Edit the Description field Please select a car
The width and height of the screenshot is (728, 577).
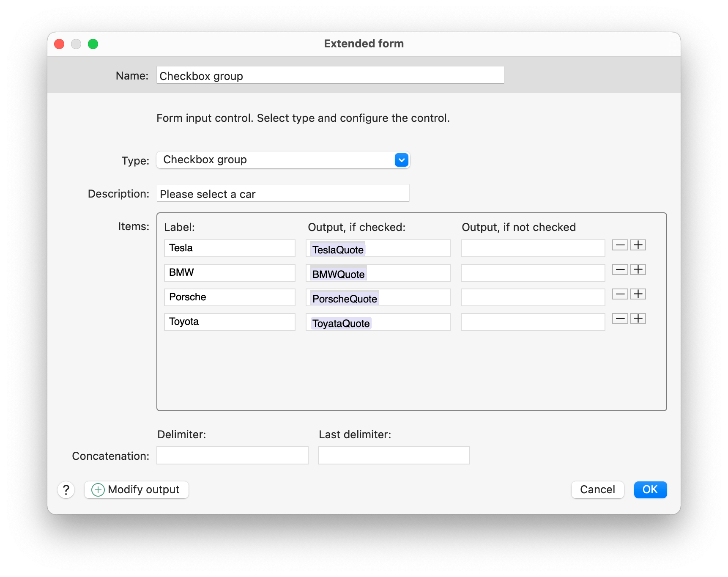coord(283,193)
